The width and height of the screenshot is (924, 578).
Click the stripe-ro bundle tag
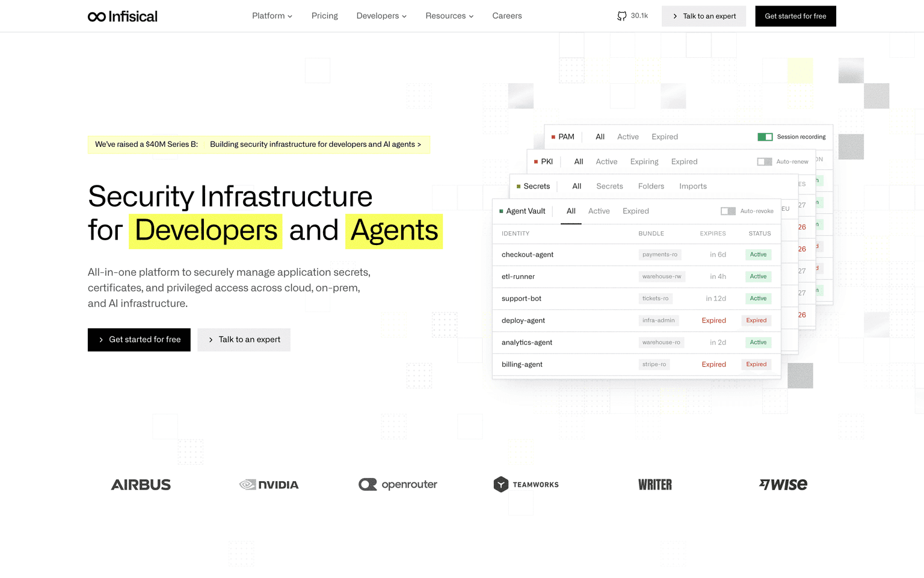(654, 364)
